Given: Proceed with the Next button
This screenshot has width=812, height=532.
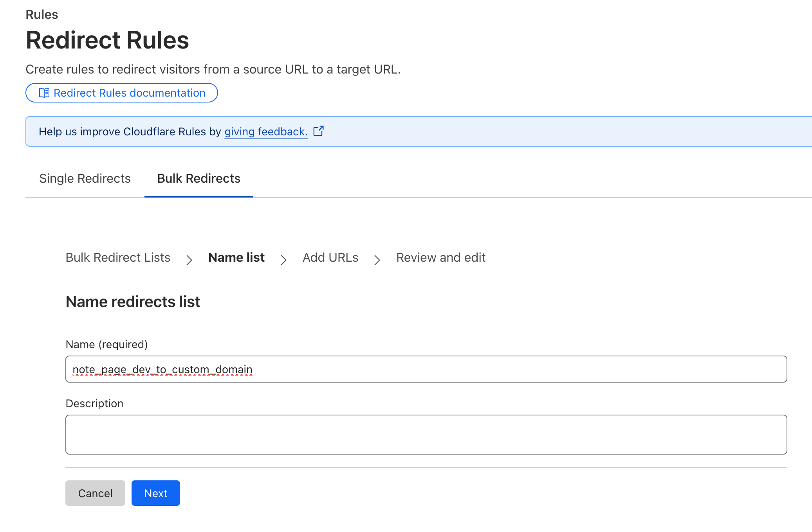Looking at the screenshot, I should tap(155, 493).
